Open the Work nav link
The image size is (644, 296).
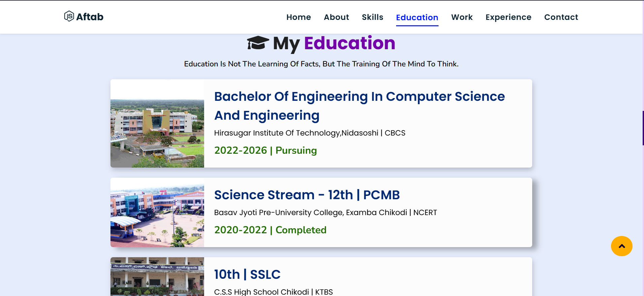click(x=462, y=17)
